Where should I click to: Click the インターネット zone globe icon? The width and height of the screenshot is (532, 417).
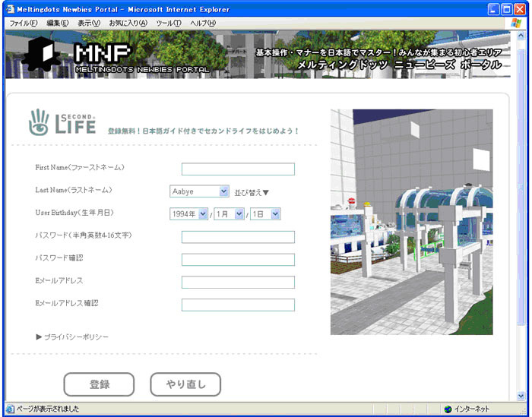click(448, 409)
